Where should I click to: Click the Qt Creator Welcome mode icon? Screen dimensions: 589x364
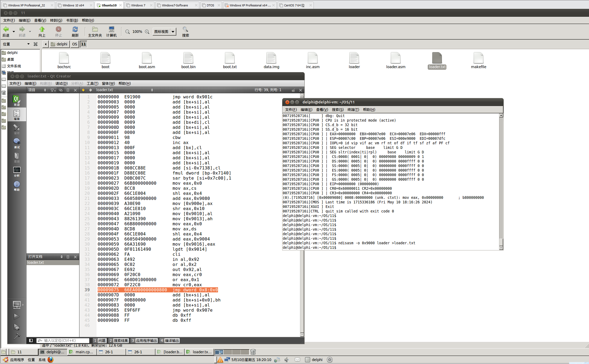[x=17, y=100]
